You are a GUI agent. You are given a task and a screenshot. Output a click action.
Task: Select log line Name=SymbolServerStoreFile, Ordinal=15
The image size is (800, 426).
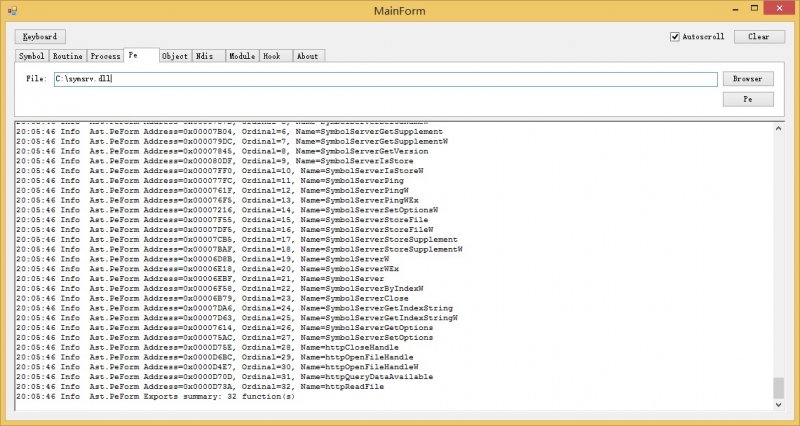click(222, 220)
